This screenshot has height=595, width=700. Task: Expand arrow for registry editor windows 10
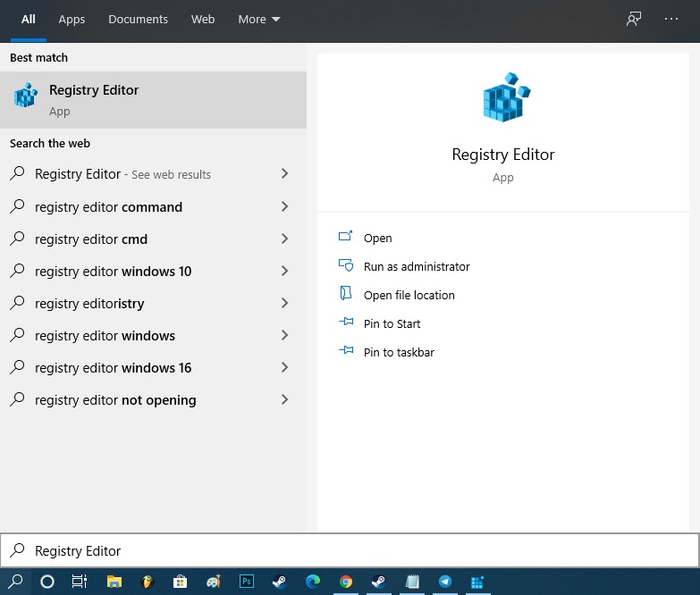(x=285, y=271)
